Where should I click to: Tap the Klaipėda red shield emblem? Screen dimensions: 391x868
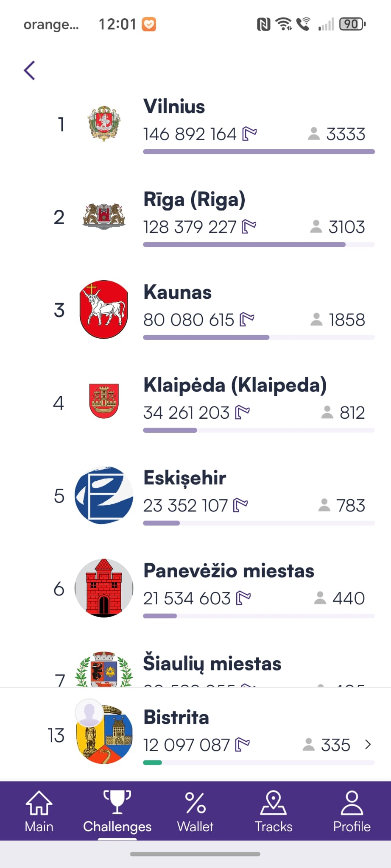pyautogui.click(x=104, y=401)
